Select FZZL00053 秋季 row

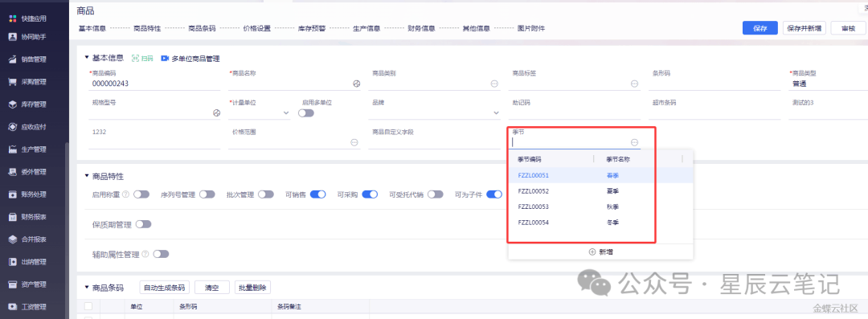[600, 207]
